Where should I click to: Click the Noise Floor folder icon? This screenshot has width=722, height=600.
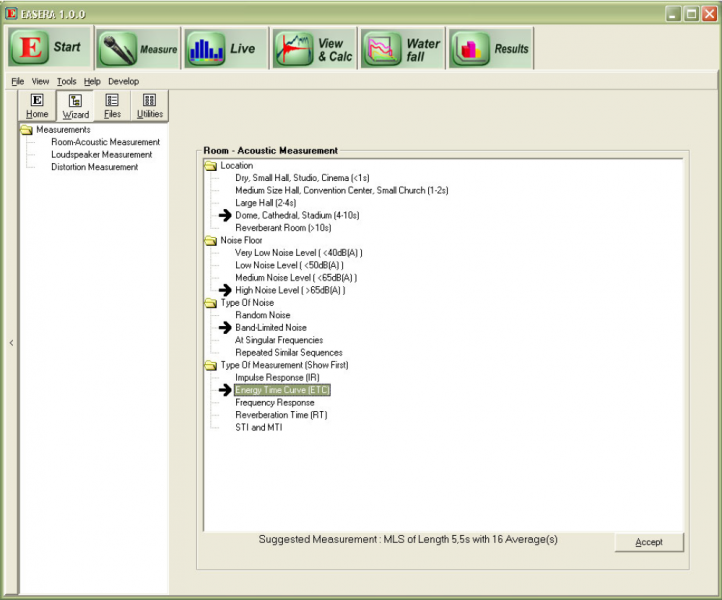pos(211,240)
